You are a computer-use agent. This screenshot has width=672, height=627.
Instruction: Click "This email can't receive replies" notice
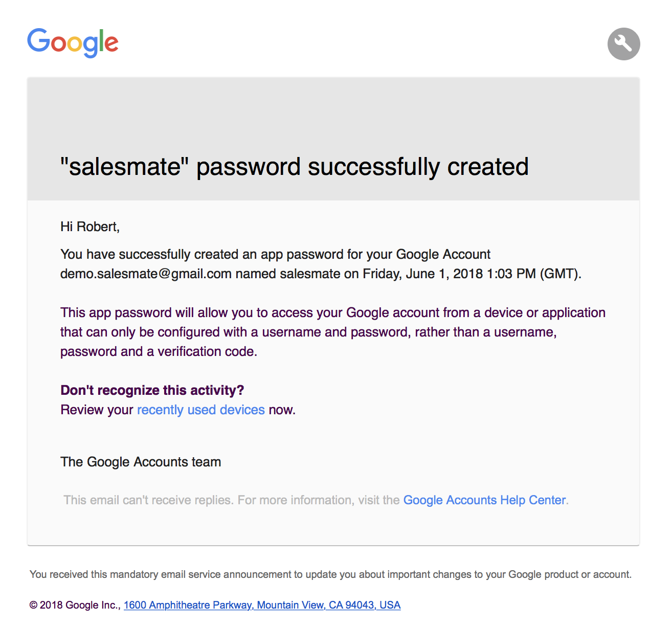pos(149,500)
